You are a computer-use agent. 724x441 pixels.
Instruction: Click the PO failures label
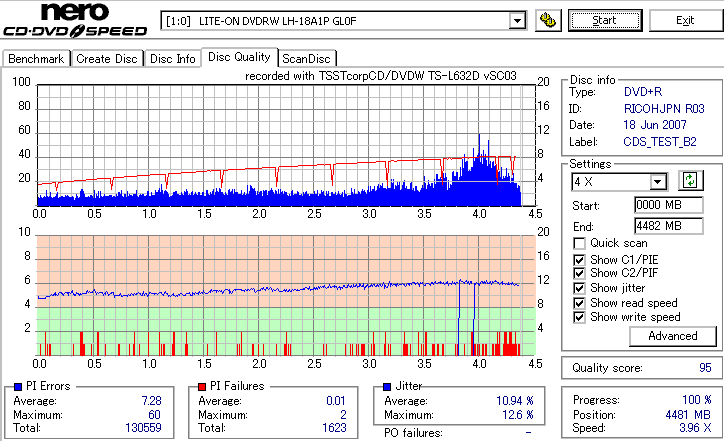point(413,433)
